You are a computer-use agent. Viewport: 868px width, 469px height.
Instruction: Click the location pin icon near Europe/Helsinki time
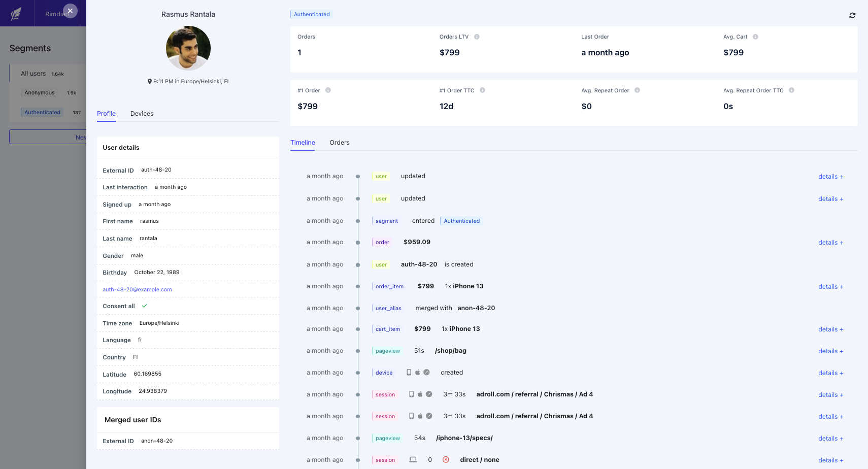(149, 81)
